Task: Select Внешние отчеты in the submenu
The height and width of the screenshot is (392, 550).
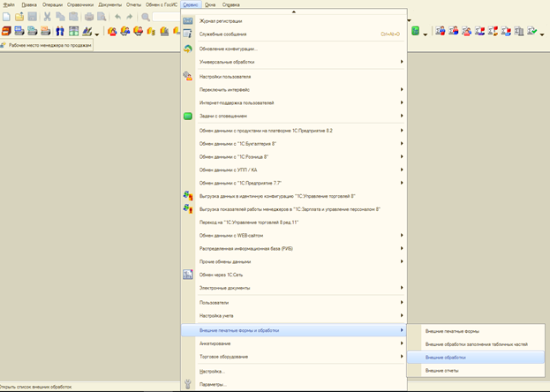Action: pyautogui.click(x=476, y=370)
